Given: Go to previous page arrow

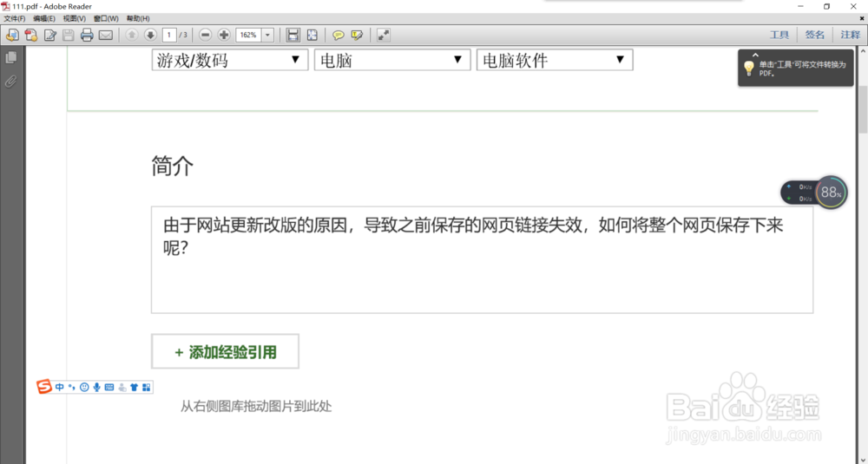Looking at the screenshot, I should [132, 35].
